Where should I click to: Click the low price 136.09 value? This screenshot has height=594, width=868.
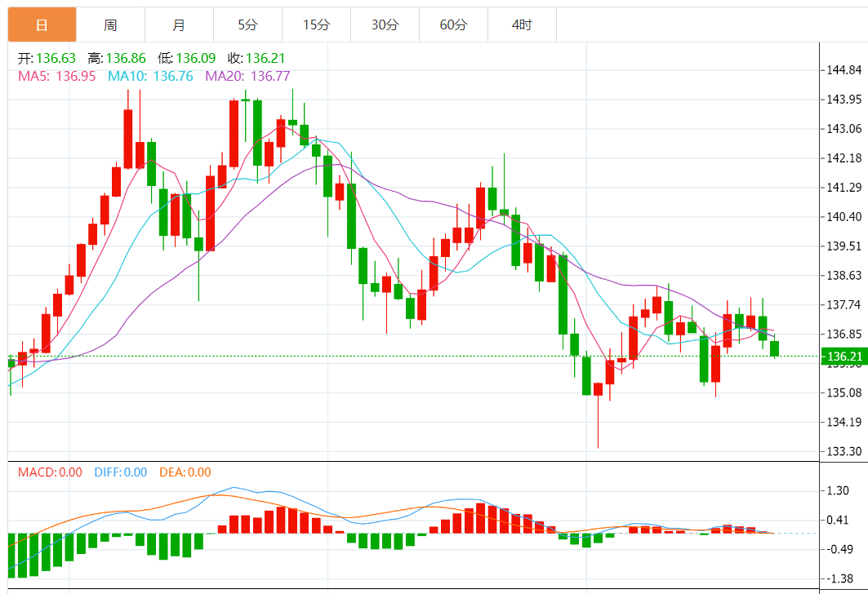(195, 58)
